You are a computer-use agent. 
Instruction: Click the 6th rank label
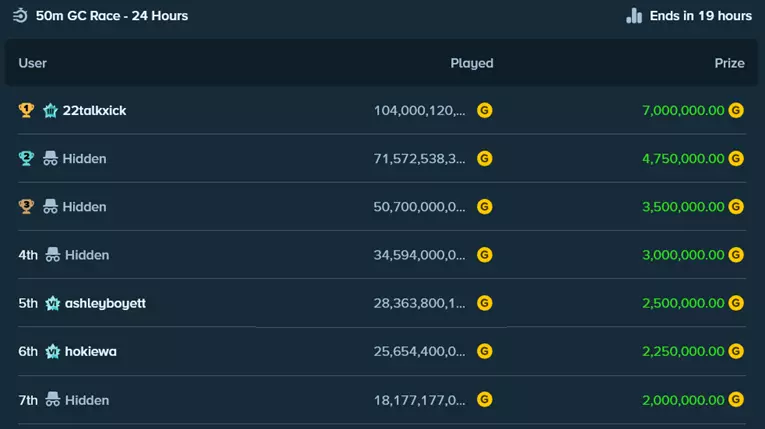28,351
